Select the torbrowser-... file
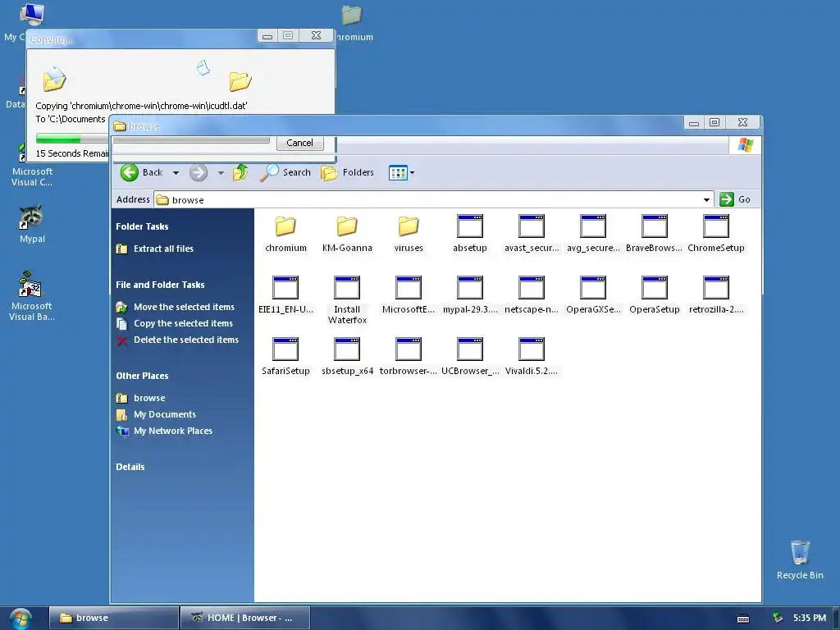840x630 pixels. click(x=409, y=357)
